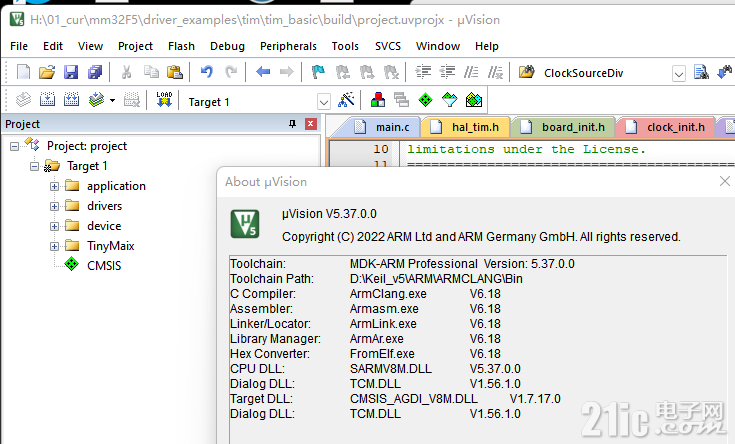Viewport: 735px width, 444px height.
Task: Save the current file with floppy icon
Action: pos(71,72)
